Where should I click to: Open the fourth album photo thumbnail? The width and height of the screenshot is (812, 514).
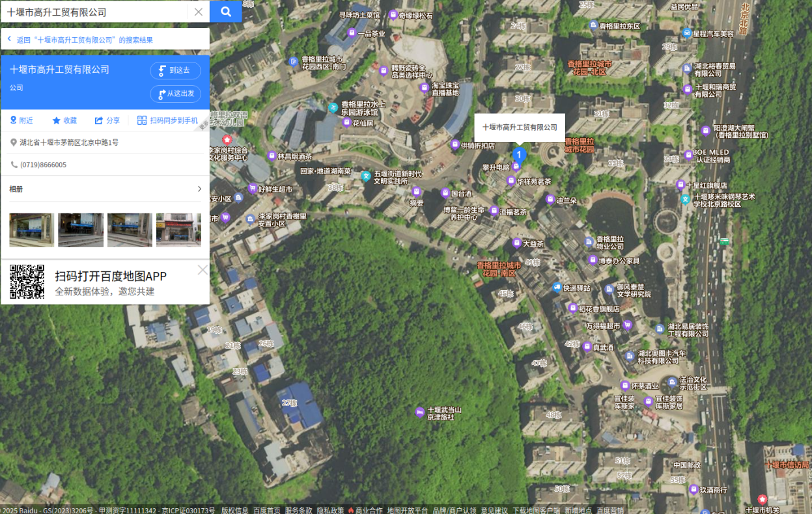178,230
